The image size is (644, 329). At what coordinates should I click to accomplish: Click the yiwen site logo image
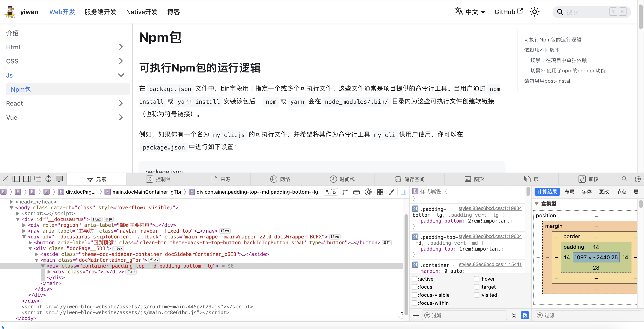(x=10, y=12)
